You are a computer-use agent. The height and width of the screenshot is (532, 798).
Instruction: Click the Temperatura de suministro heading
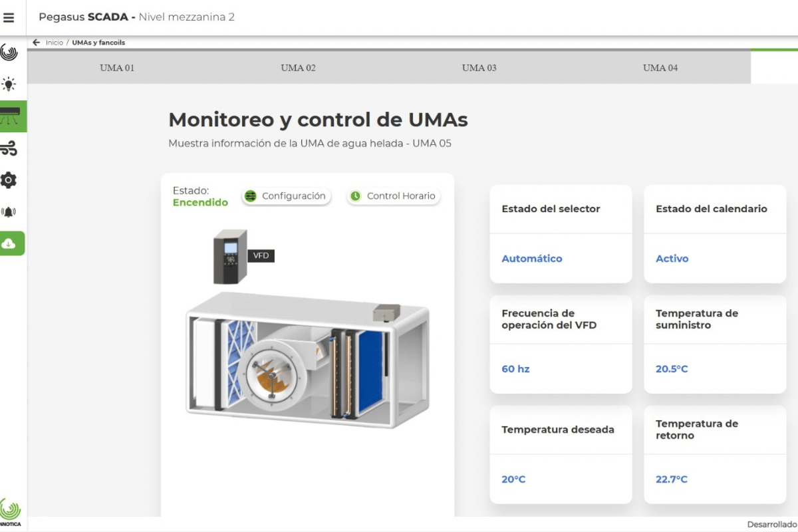697,319
